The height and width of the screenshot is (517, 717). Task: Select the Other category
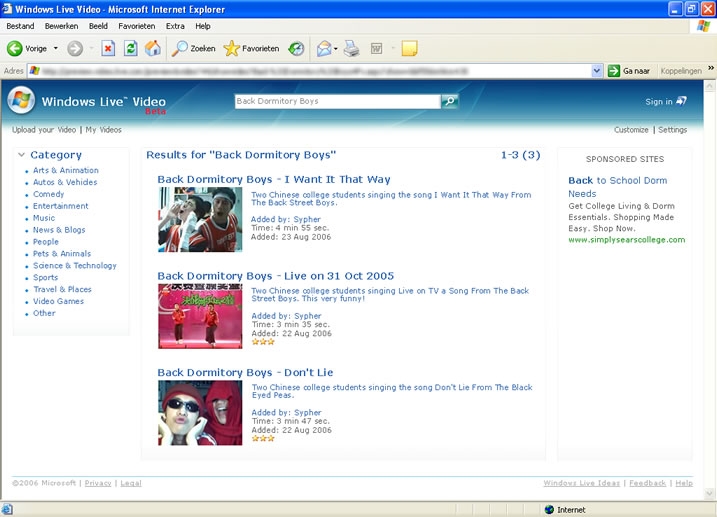click(x=44, y=313)
